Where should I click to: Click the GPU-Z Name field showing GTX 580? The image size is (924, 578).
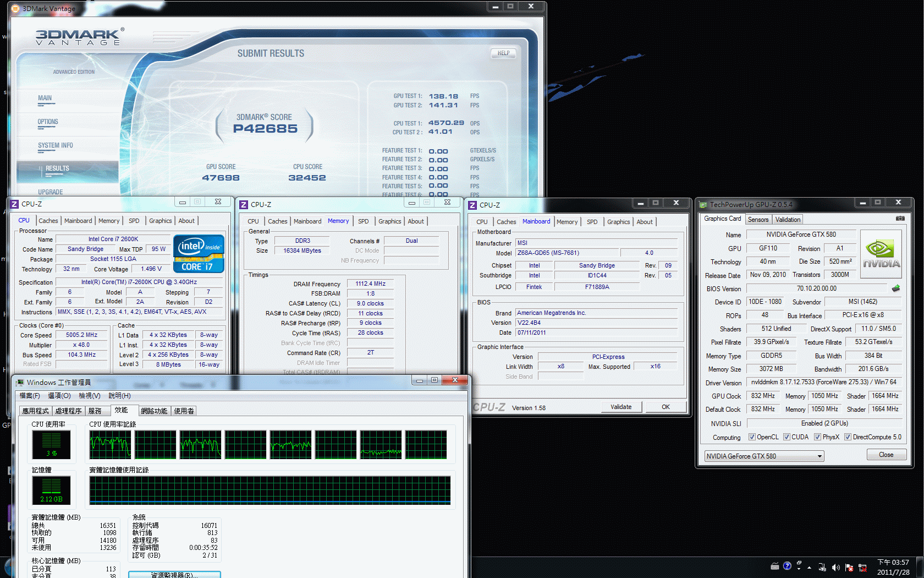(801, 235)
